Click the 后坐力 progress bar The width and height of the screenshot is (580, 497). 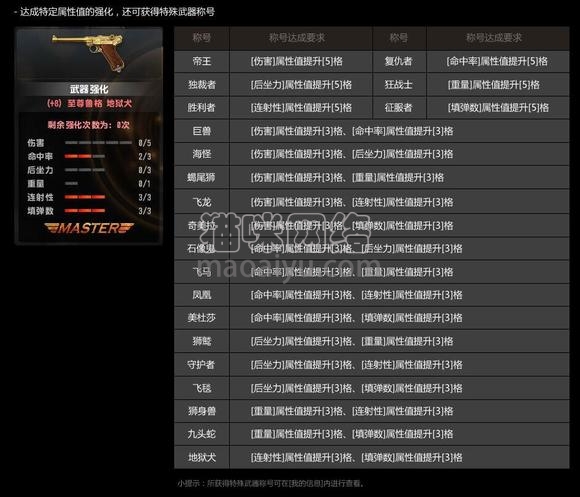point(85,170)
